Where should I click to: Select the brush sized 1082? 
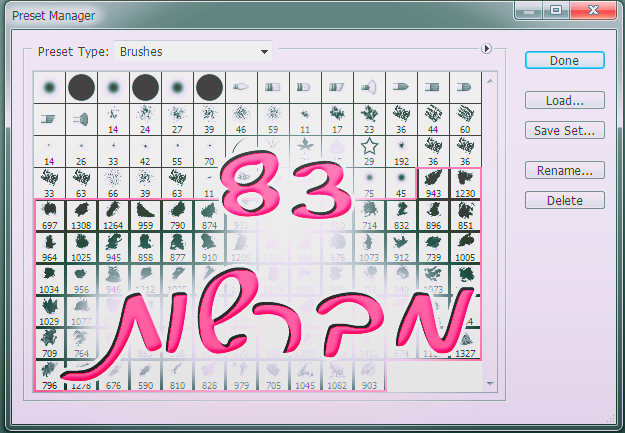[x=337, y=376]
